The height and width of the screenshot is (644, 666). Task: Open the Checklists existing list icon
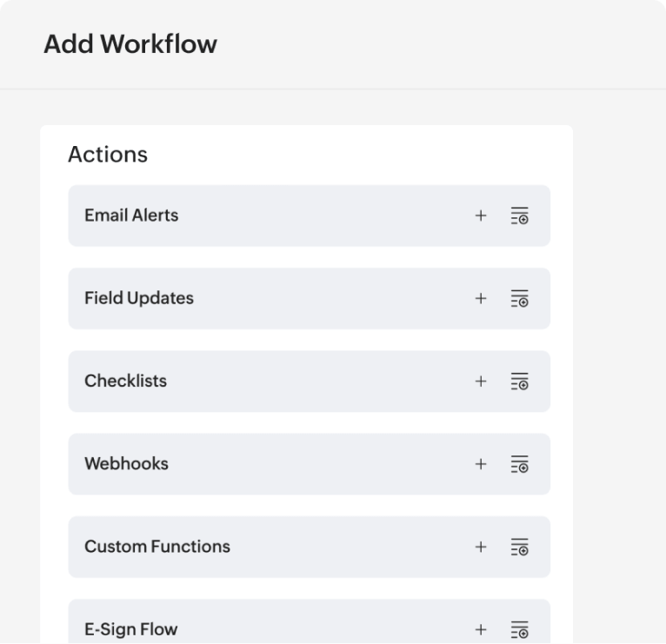[x=519, y=381]
